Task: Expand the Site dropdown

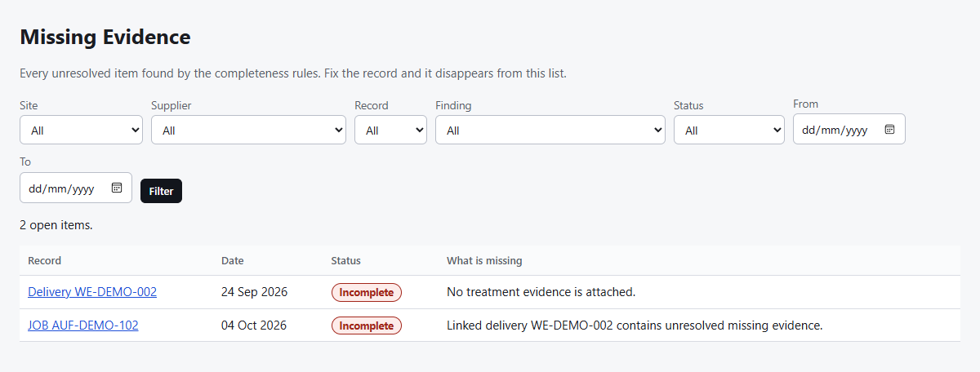Action: (81, 130)
